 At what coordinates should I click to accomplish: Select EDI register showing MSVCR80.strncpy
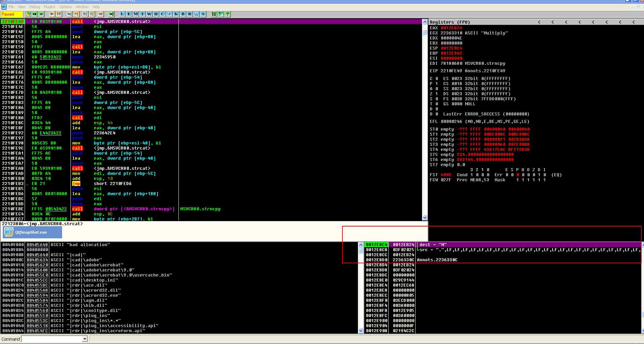[467, 63]
